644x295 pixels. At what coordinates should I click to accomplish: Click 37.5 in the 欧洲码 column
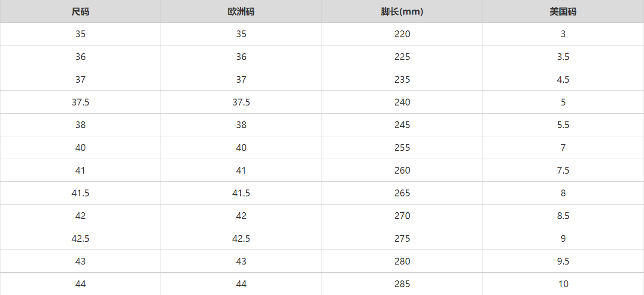pos(241,102)
